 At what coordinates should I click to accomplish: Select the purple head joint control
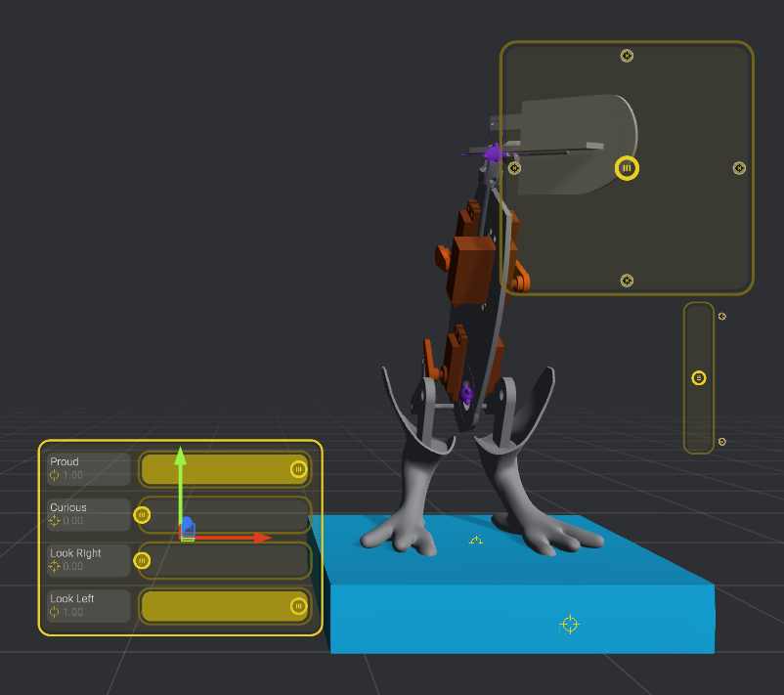[x=494, y=153]
